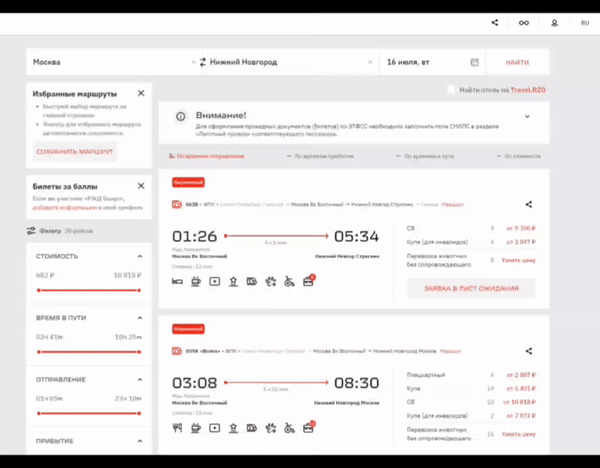Sort by По времени отправления
Viewport: 600px width, 468px height.
point(207,156)
